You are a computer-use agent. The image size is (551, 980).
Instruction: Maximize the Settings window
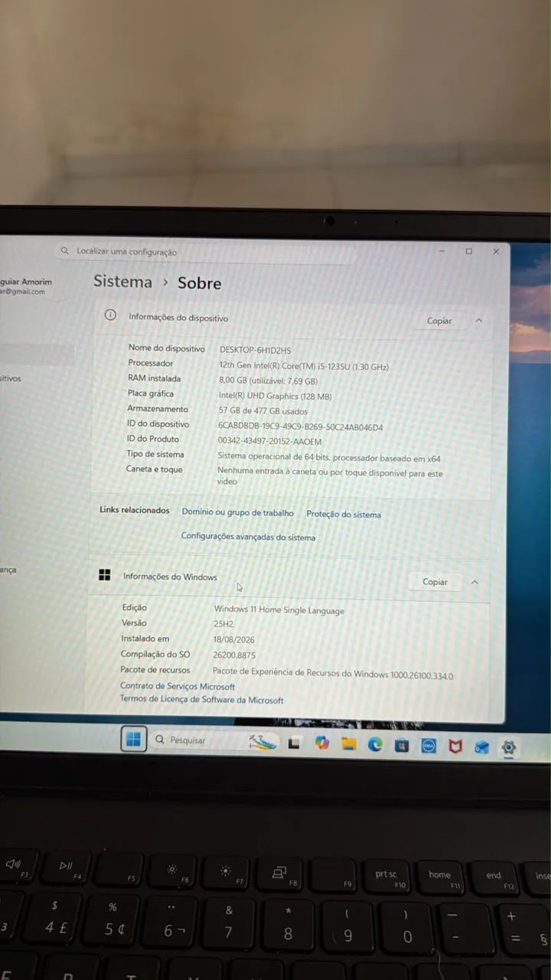469,251
